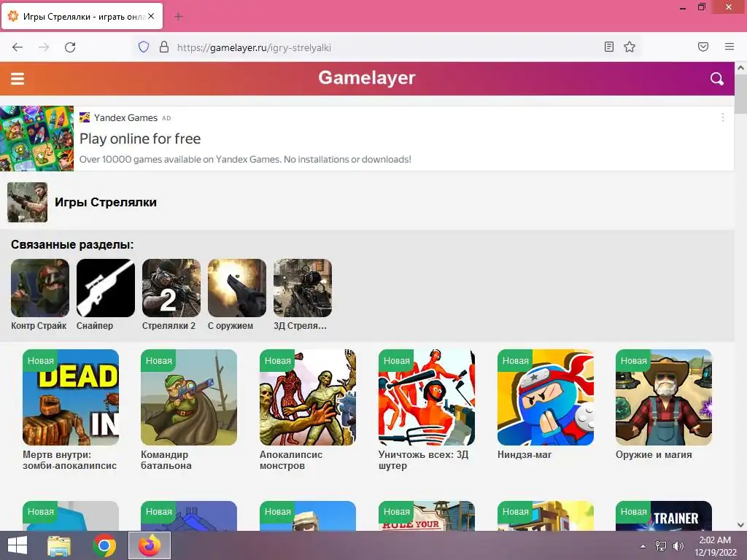Open the TRAINER game thumbnail in the second row
The width and height of the screenshot is (747, 560).
(664, 516)
